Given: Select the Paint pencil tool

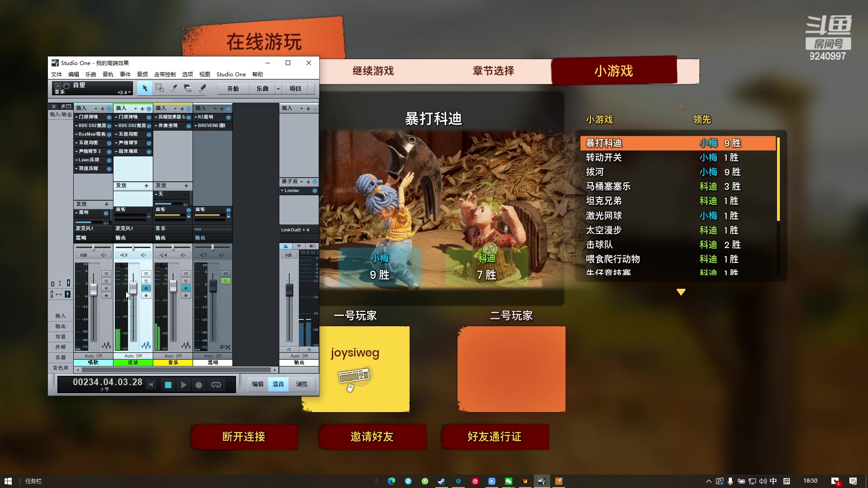Looking at the screenshot, I should click(202, 88).
